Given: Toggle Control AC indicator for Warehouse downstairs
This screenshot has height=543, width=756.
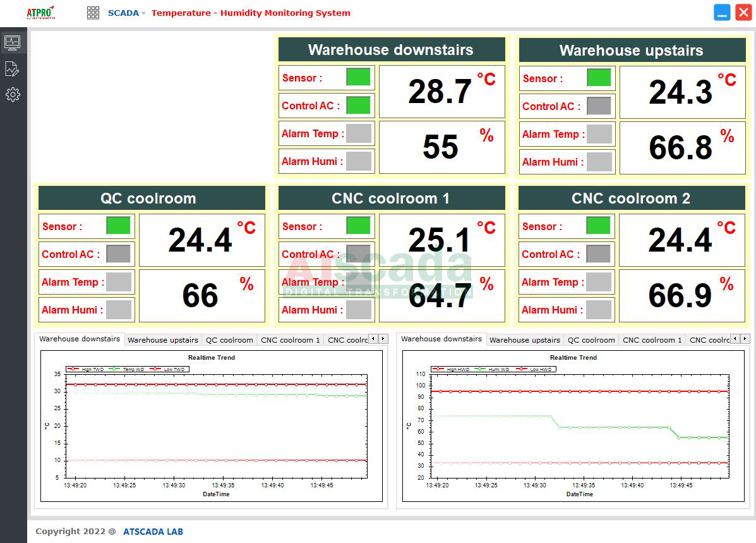Looking at the screenshot, I should [x=358, y=106].
